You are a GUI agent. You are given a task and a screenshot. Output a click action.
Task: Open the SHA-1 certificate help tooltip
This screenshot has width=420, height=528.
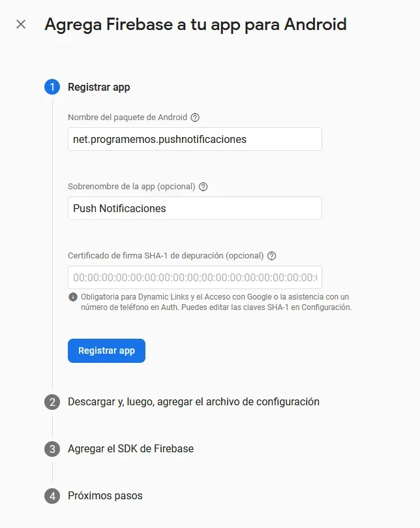pos(272,255)
